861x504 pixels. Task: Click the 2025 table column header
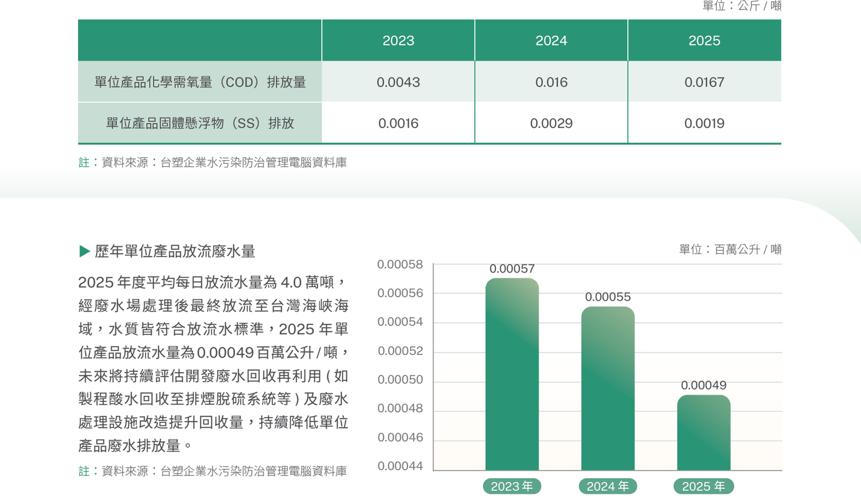[704, 41]
